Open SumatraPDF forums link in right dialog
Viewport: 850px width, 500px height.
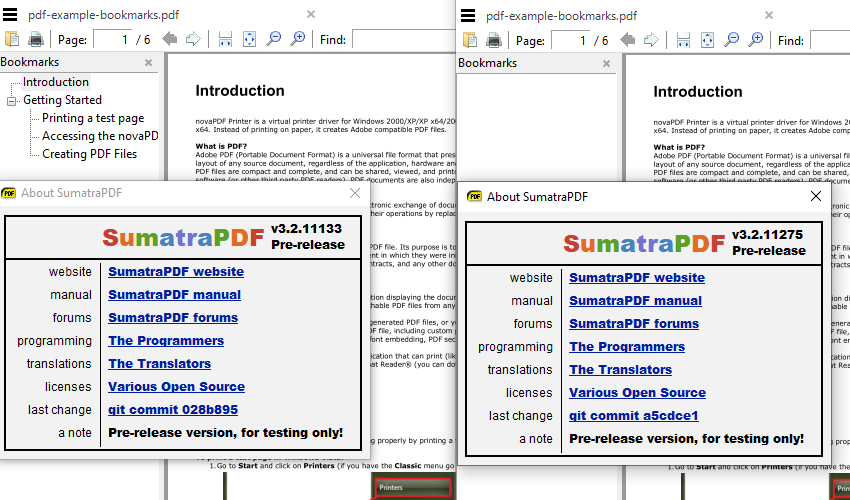634,324
